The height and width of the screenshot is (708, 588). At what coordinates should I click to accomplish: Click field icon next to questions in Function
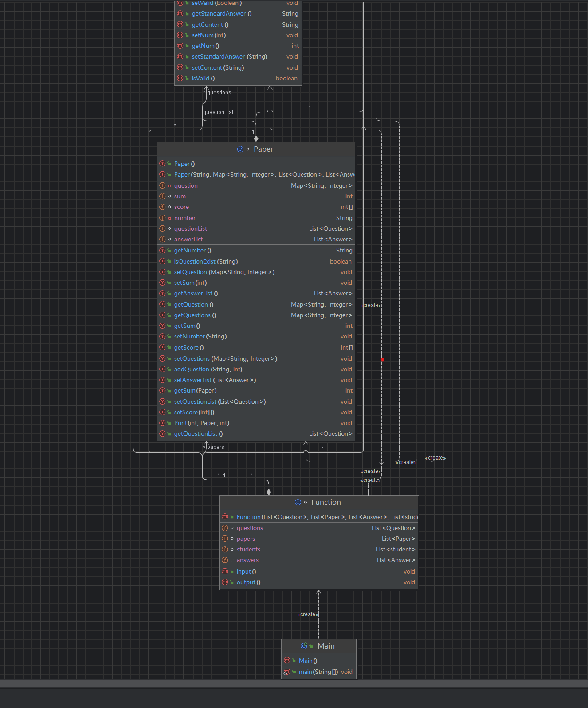(x=225, y=528)
